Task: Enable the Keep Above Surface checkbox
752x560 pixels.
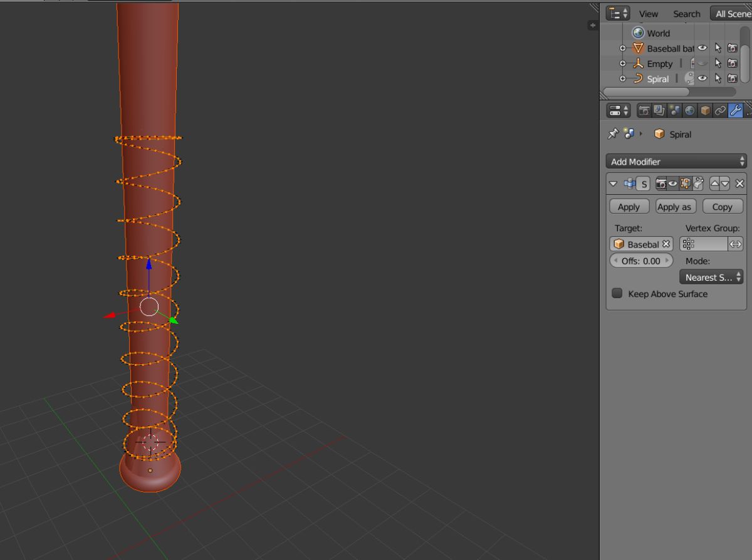Action: coord(617,293)
